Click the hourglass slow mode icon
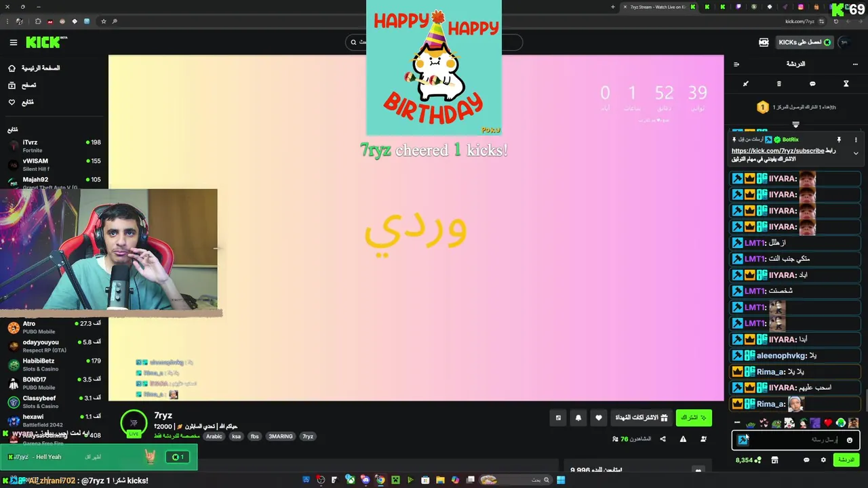Image resolution: width=868 pixels, height=488 pixels. 846,84
